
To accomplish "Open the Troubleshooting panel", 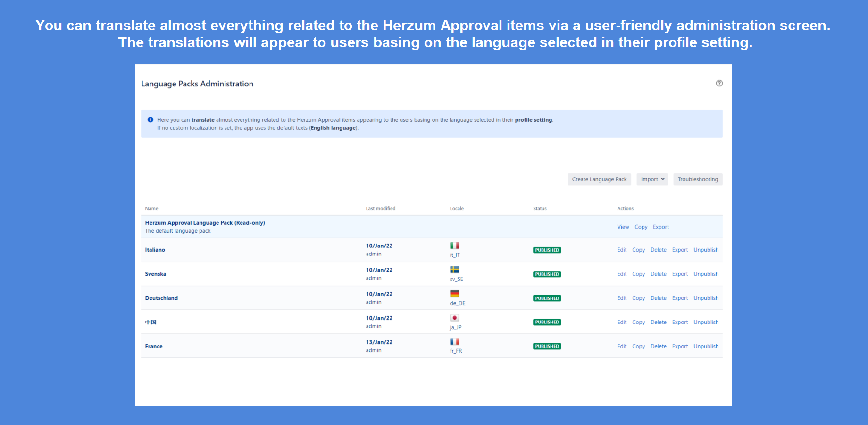I will [698, 179].
